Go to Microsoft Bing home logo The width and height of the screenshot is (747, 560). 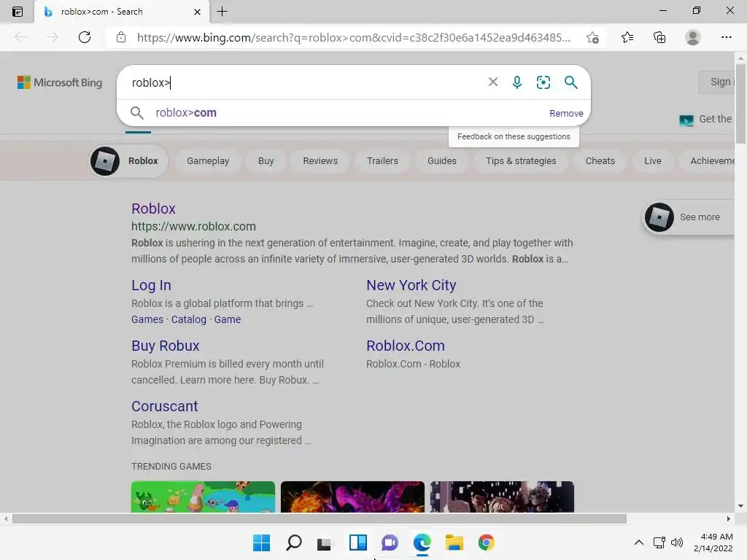point(60,82)
